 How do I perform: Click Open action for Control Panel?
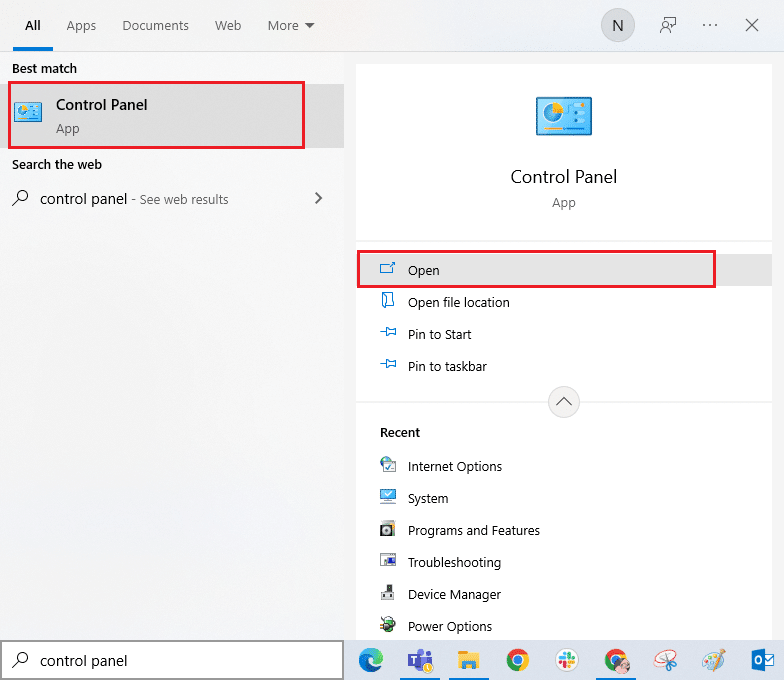point(564,270)
